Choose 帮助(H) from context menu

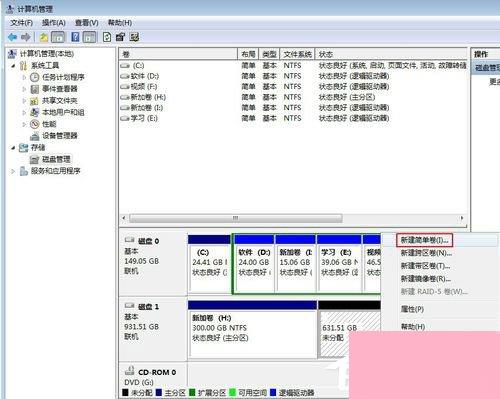point(413,326)
